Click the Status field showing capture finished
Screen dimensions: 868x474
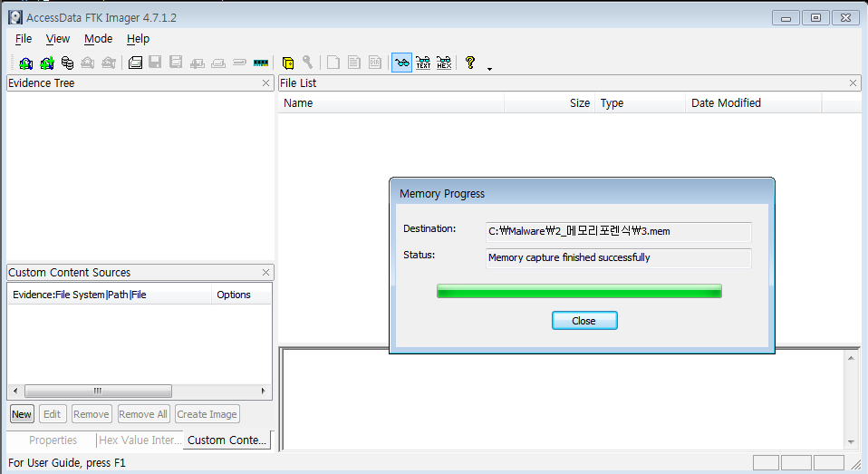[x=618, y=258]
